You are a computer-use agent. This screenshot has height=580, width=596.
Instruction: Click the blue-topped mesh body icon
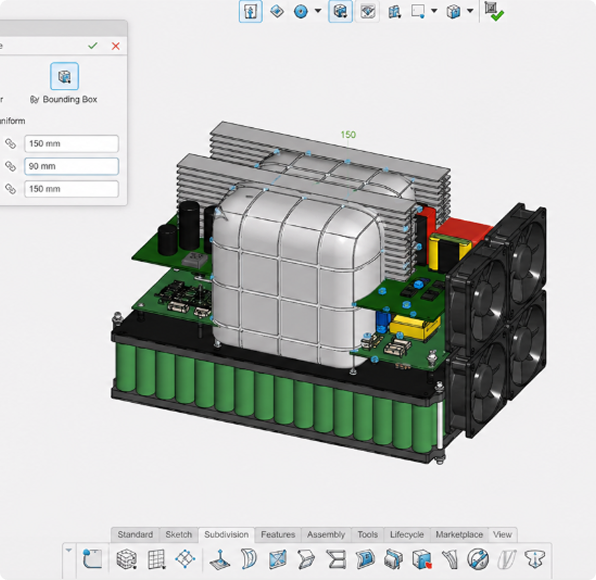(x=393, y=559)
